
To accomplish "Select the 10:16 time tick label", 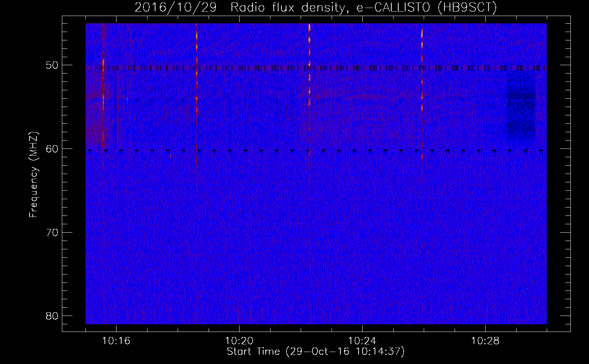I will [x=116, y=341].
